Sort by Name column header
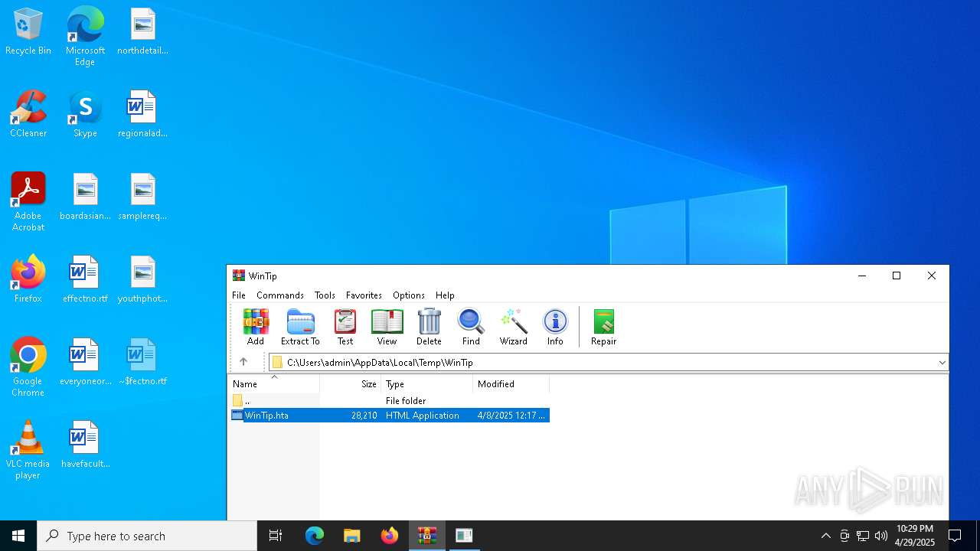Screen dimensions: 980x551 273,383
